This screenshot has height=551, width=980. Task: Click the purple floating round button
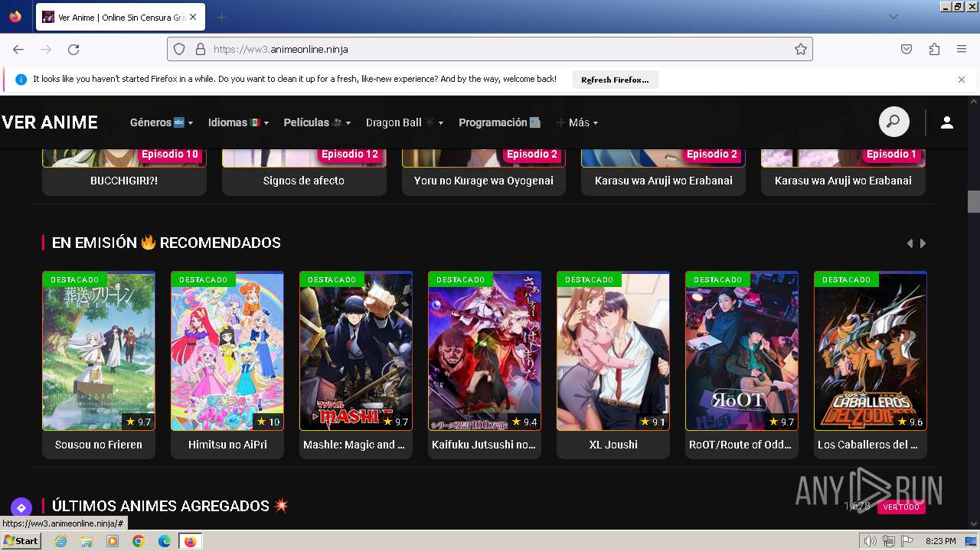21,507
